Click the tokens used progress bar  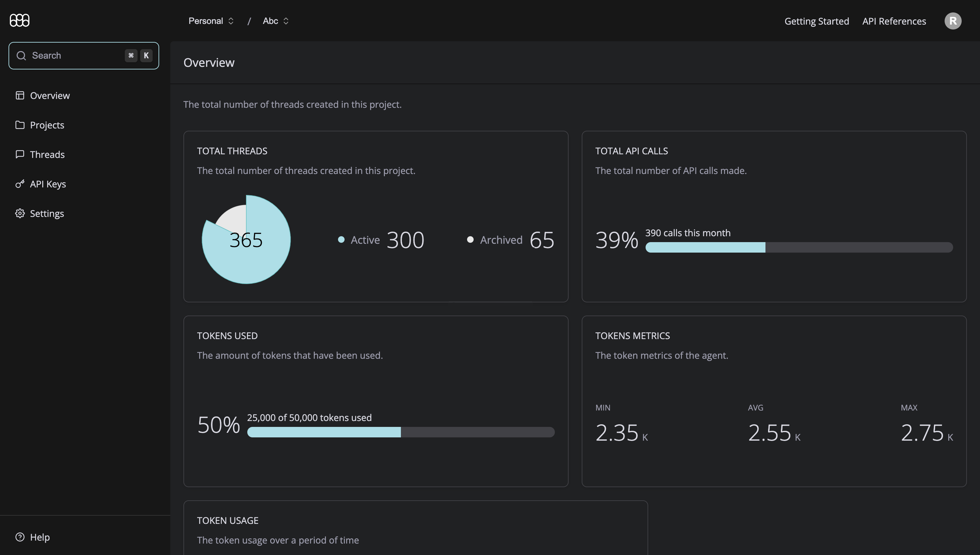[401, 432]
